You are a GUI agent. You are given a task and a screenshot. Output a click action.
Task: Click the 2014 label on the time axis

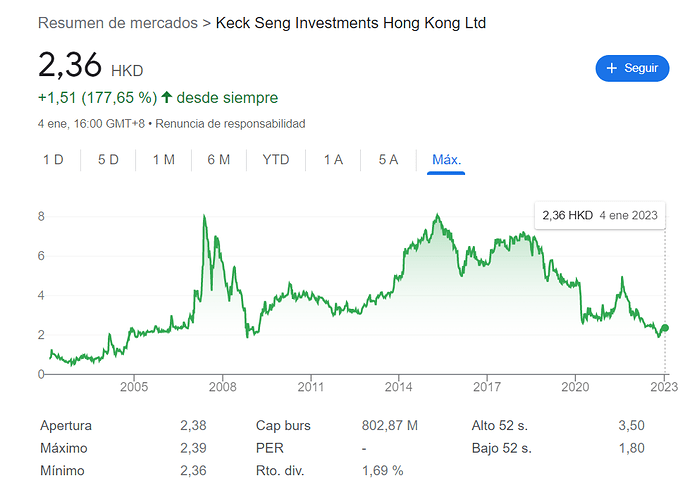pyautogui.click(x=399, y=387)
